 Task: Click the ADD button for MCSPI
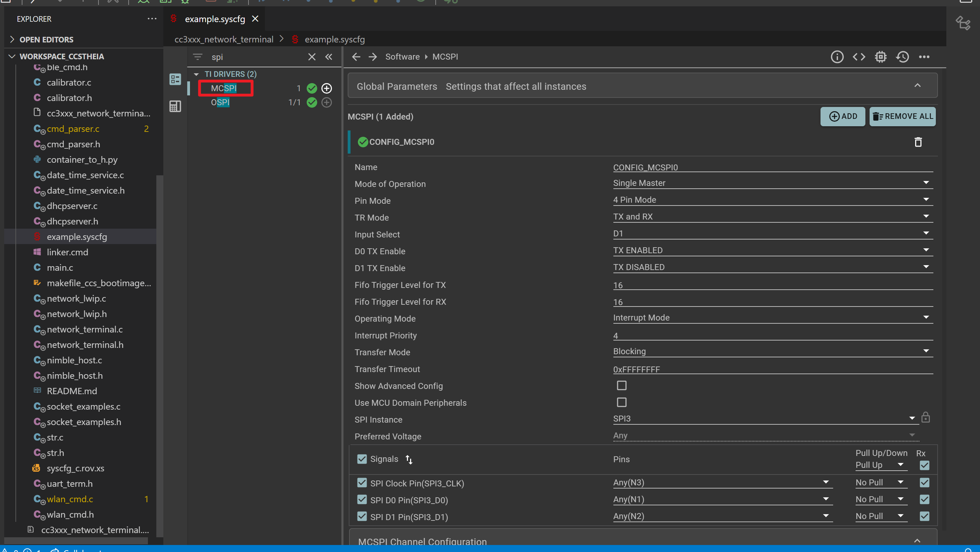(843, 116)
